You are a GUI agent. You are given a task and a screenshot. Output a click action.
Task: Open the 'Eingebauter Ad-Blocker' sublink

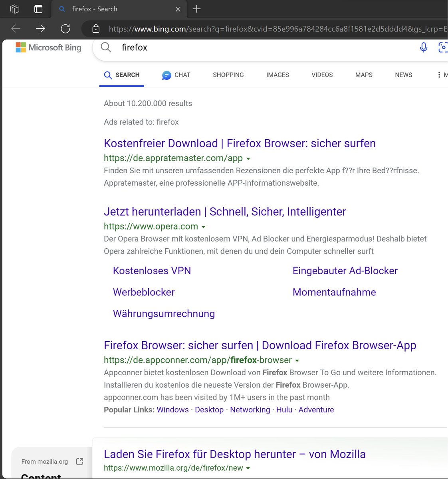345,271
